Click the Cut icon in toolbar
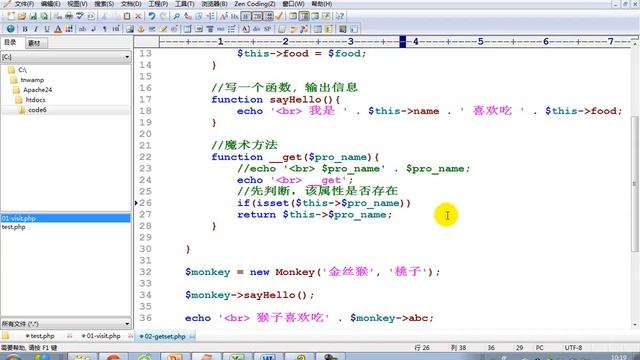This screenshot has width=640, height=360. [x=104, y=16]
